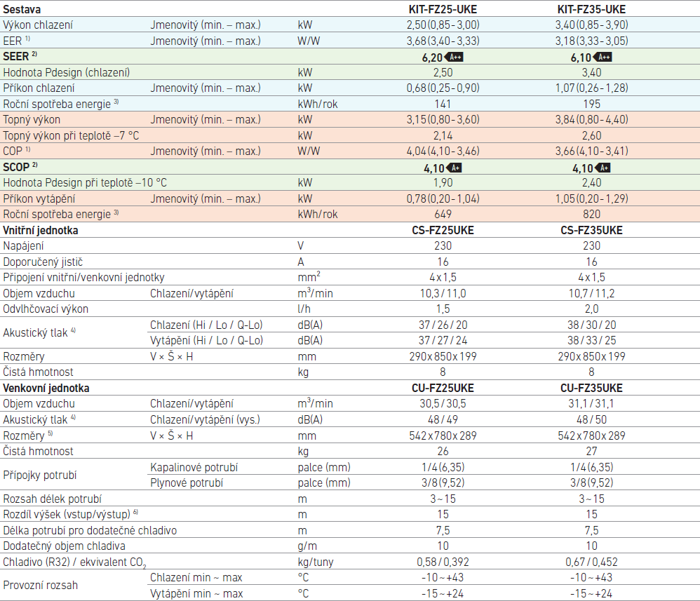Select sound pressure value 38 / 33 / 25
700x601 pixels.
tap(591, 341)
